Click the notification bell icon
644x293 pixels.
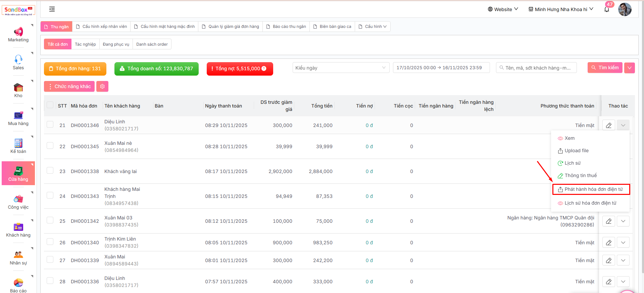pyautogui.click(x=606, y=9)
